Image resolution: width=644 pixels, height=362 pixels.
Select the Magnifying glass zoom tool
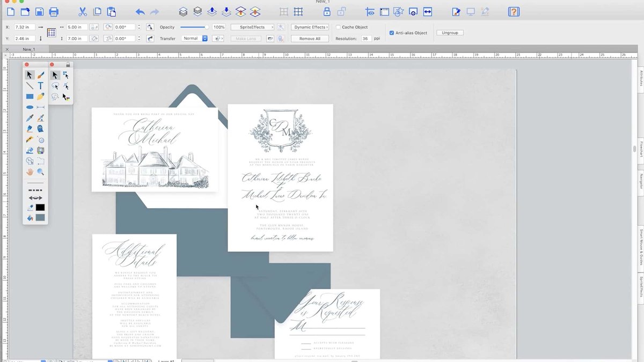click(x=41, y=172)
